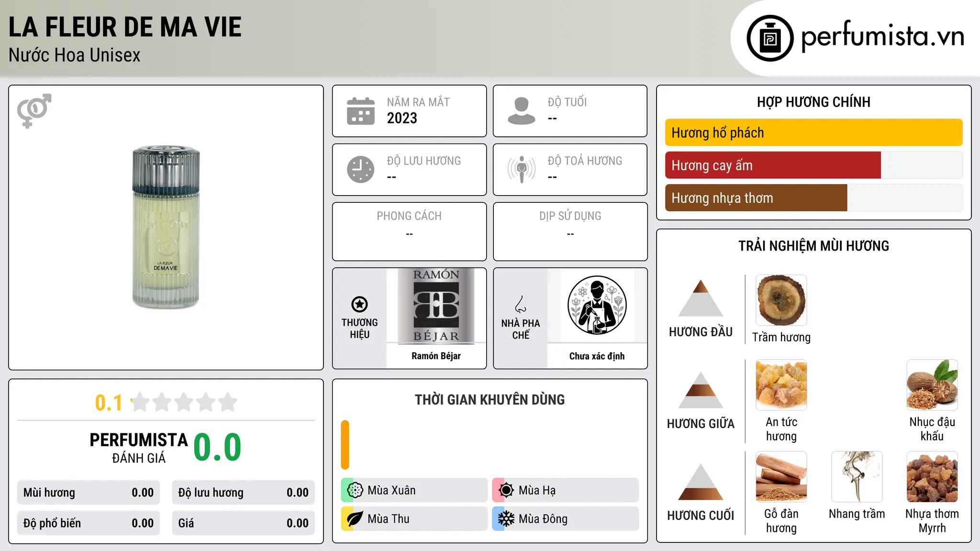Select the Mùa Hạ season label
Image resolution: width=980 pixels, height=551 pixels.
tap(537, 490)
